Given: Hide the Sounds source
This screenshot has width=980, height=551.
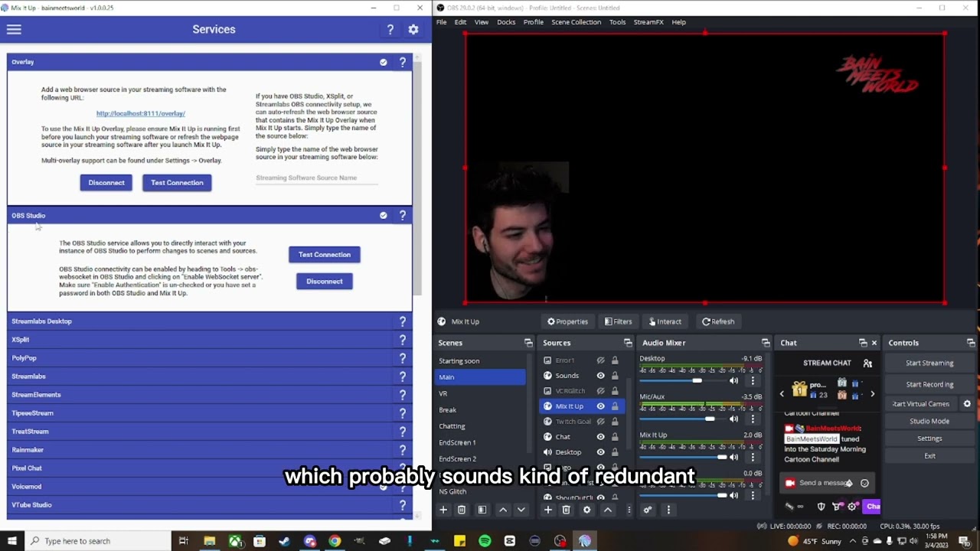Looking at the screenshot, I should point(600,376).
